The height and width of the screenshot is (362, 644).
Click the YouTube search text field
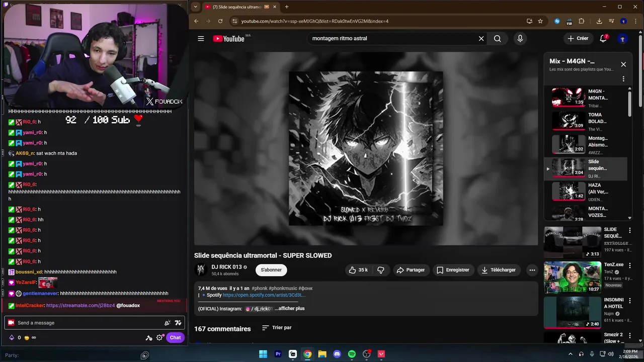(x=392, y=39)
